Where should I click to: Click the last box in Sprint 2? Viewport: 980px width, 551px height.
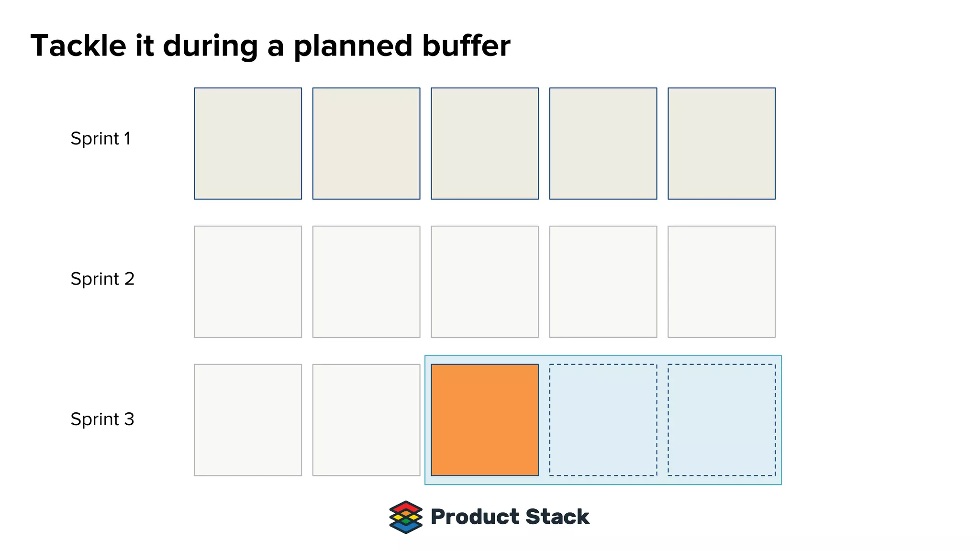[721, 282]
